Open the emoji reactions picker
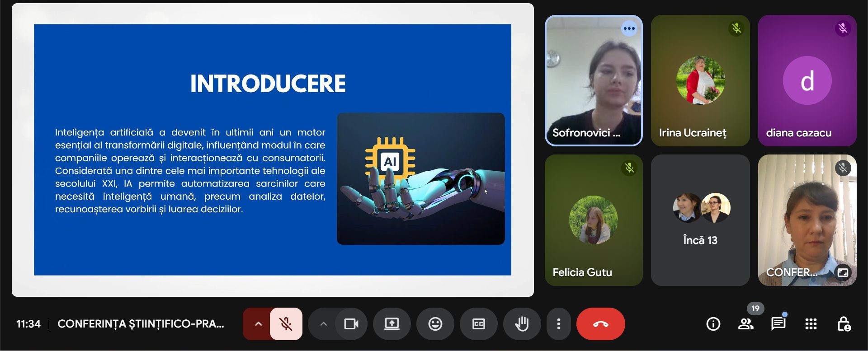The width and height of the screenshot is (868, 351). tap(435, 324)
